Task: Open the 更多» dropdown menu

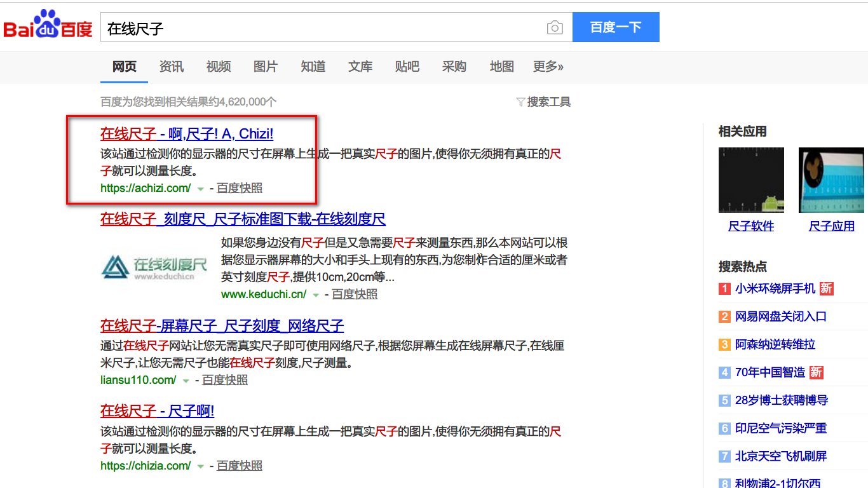Action: tap(548, 67)
